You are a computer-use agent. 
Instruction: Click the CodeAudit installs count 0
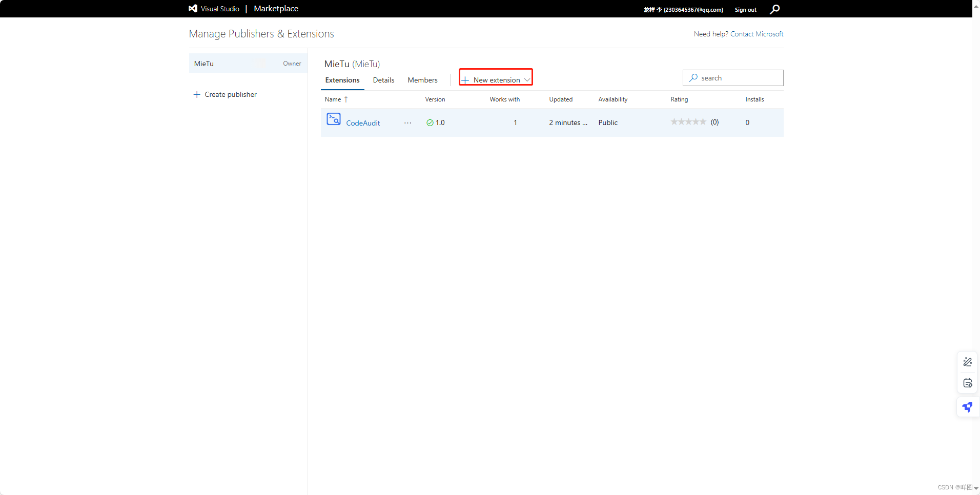tap(747, 122)
